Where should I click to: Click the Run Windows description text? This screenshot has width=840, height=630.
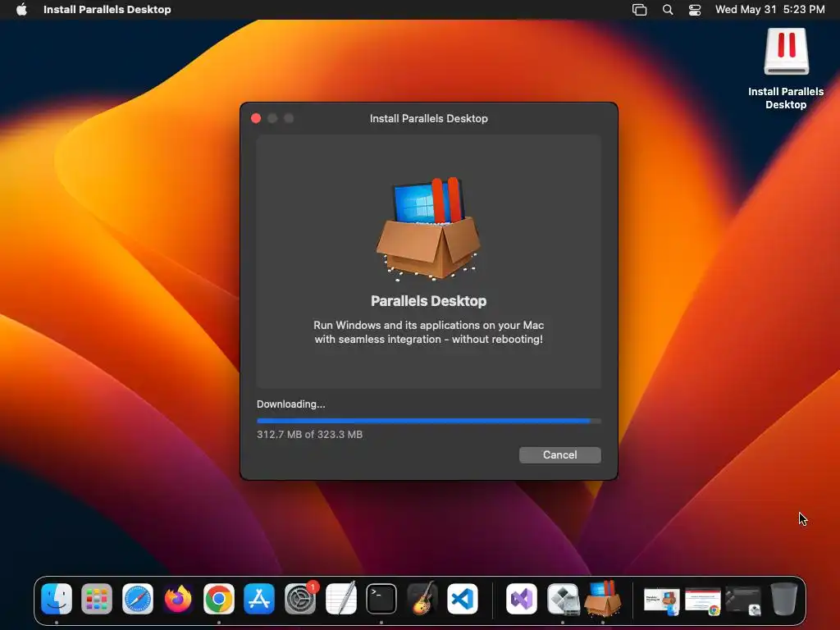coord(428,332)
